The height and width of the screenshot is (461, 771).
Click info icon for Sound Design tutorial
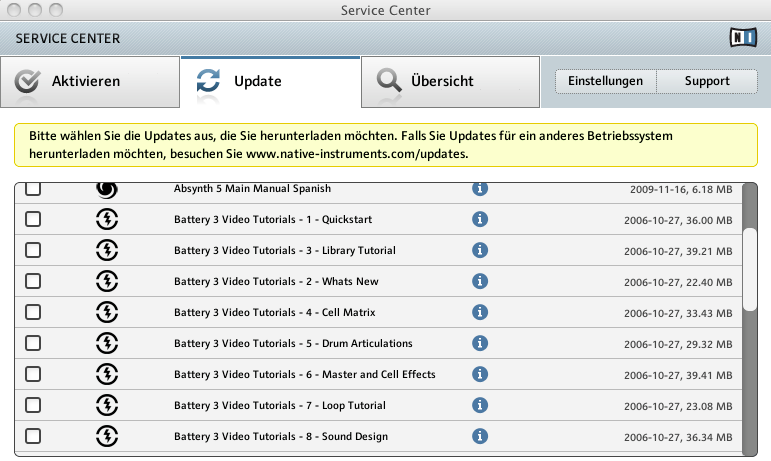480,436
